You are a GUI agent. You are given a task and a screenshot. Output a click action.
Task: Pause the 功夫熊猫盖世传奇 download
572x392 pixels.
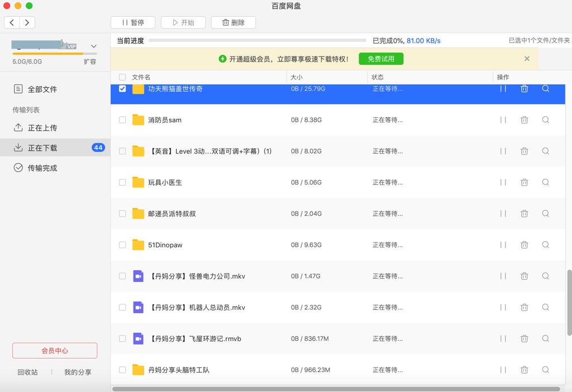[503, 89]
